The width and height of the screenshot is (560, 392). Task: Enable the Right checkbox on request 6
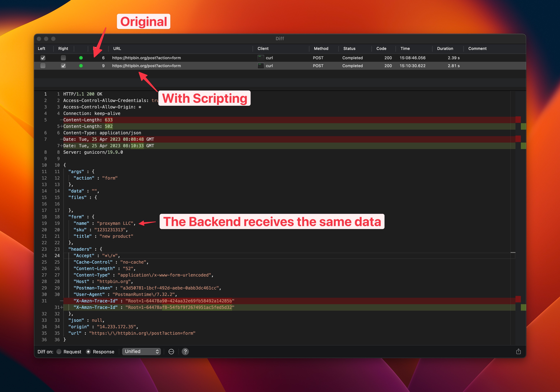click(x=63, y=58)
